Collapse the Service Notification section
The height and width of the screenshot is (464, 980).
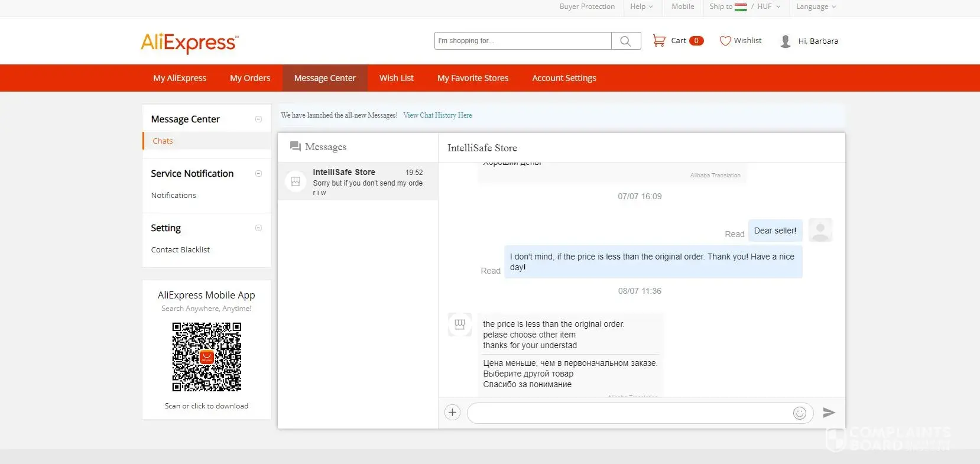point(258,174)
